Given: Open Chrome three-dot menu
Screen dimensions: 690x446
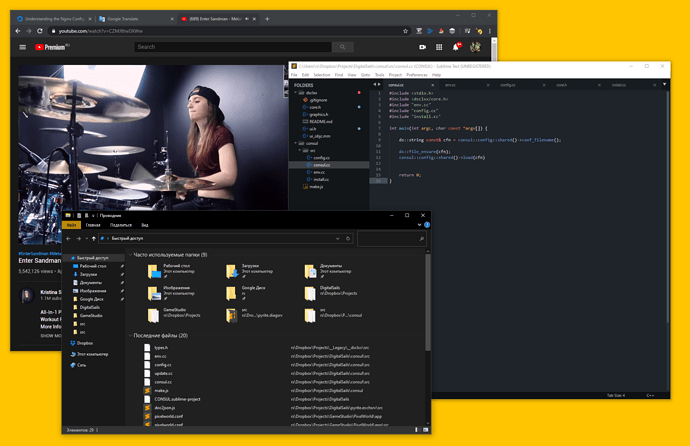Looking at the screenshot, I should (490, 31).
